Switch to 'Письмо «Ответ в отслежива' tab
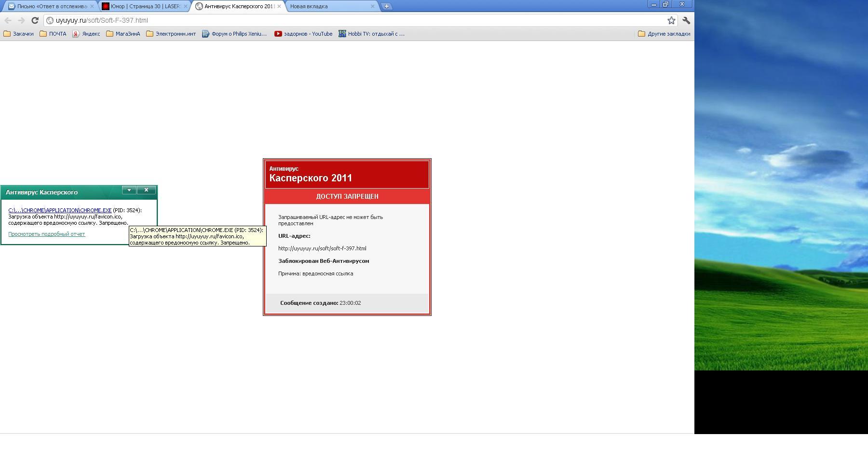868x450 pixels. click(52, 6)
